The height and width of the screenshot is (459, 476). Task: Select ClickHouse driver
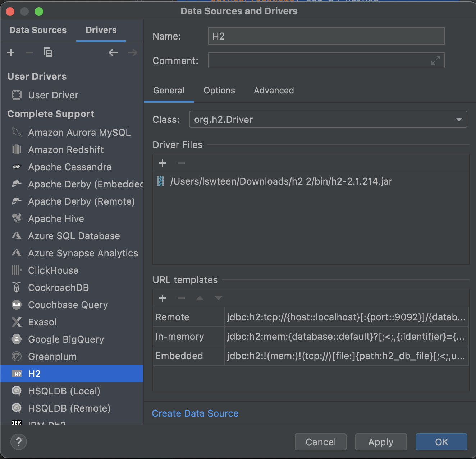click(72, 270)
